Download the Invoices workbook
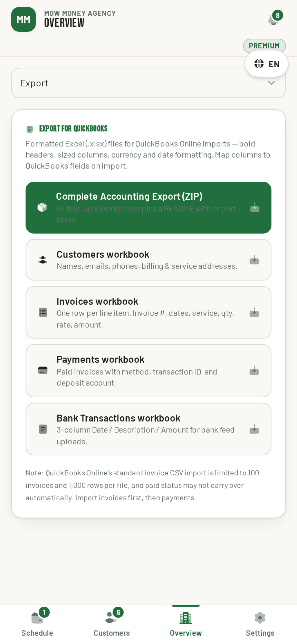The height and width of the screenshot is (644, 297). (148, 312)
